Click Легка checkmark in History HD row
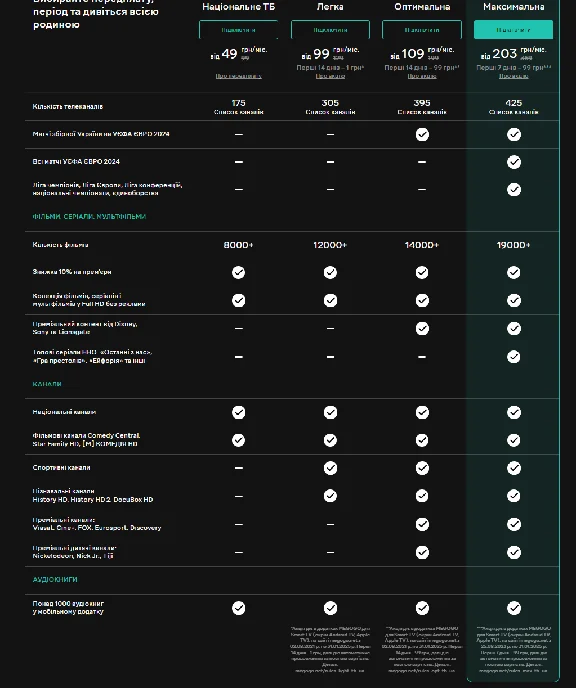The height and width of the screenshot is (688, 576). [330, 496]
